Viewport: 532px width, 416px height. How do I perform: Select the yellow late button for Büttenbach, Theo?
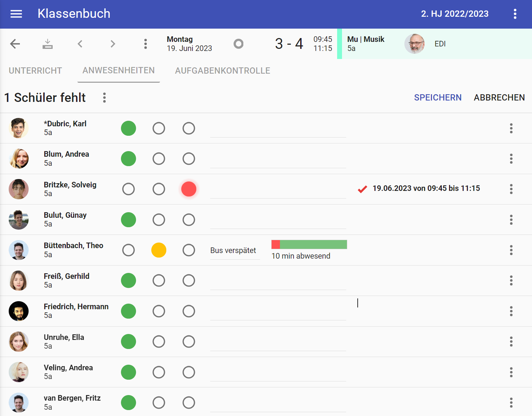(x=159, y=250)
